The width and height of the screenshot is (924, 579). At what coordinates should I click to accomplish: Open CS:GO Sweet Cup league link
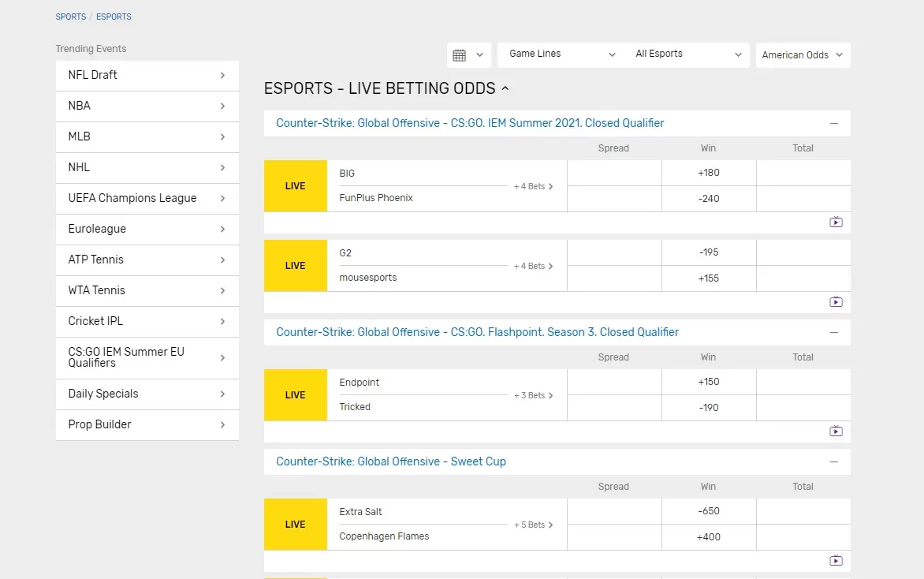point(391,461)
